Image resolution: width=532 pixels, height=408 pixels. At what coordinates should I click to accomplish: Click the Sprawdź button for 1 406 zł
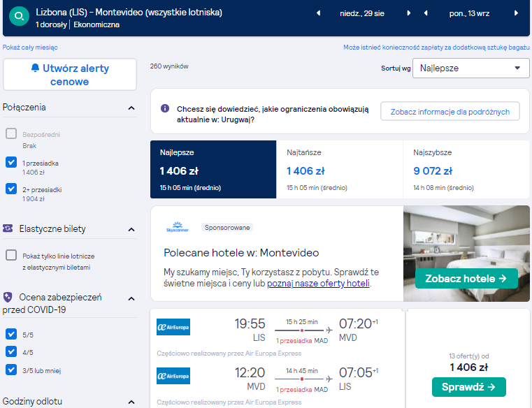(x=468, y=387)
